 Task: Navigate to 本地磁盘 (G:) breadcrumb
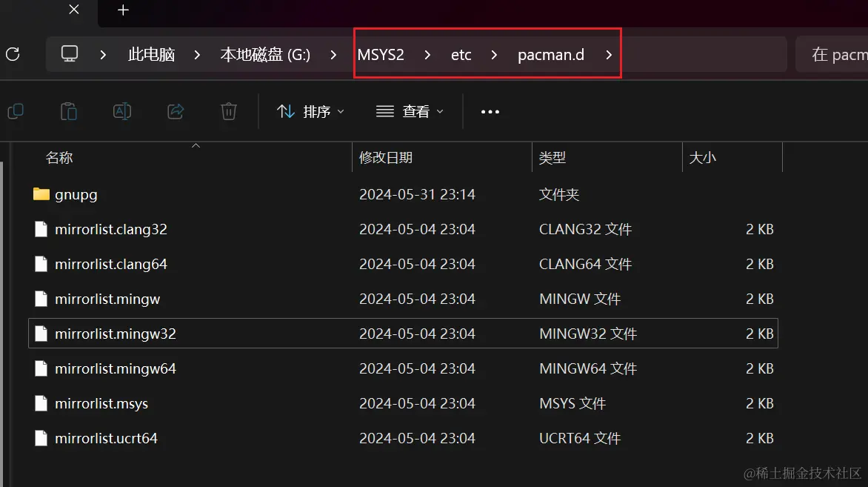(265, 54)
